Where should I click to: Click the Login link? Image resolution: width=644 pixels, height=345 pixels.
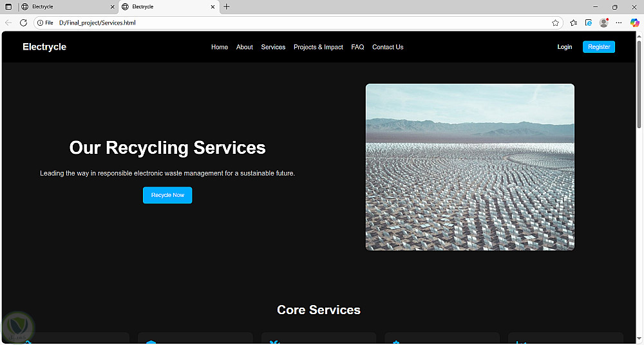coord(565,47)
